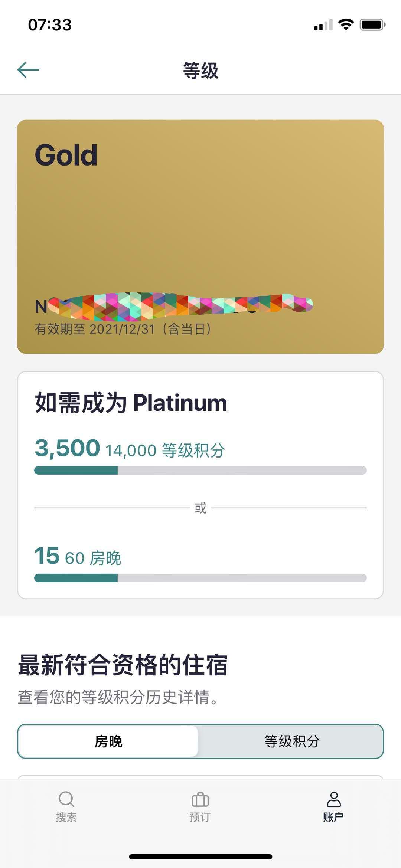
Task: Tap the card validity date 2021/12/31
Action: click(x=123, y=329)
